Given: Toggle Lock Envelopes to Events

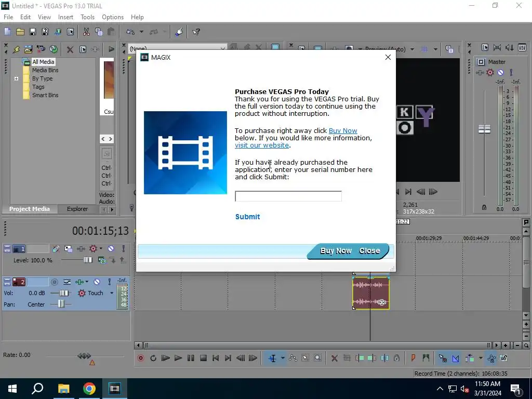Looking at the screenshot, I should pyautogui.click(x=491, y=358).
